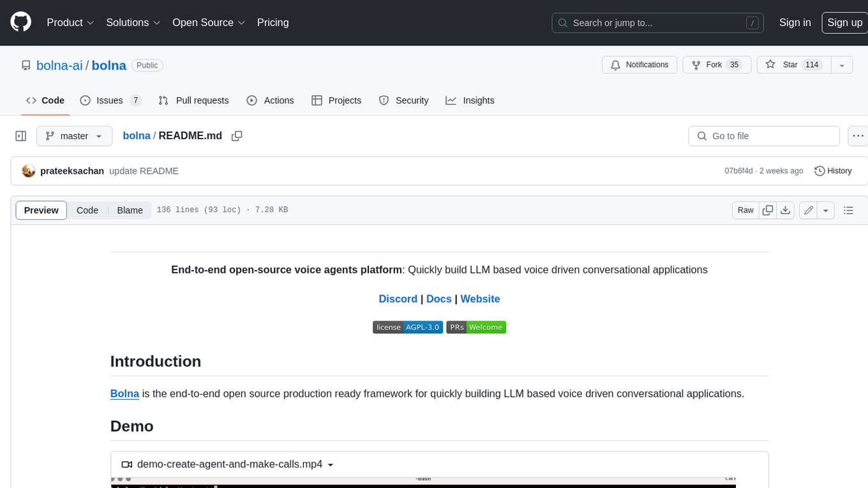Open the bolna-ai owner link
Screen dimensions: 868x488
click(59, 65)
